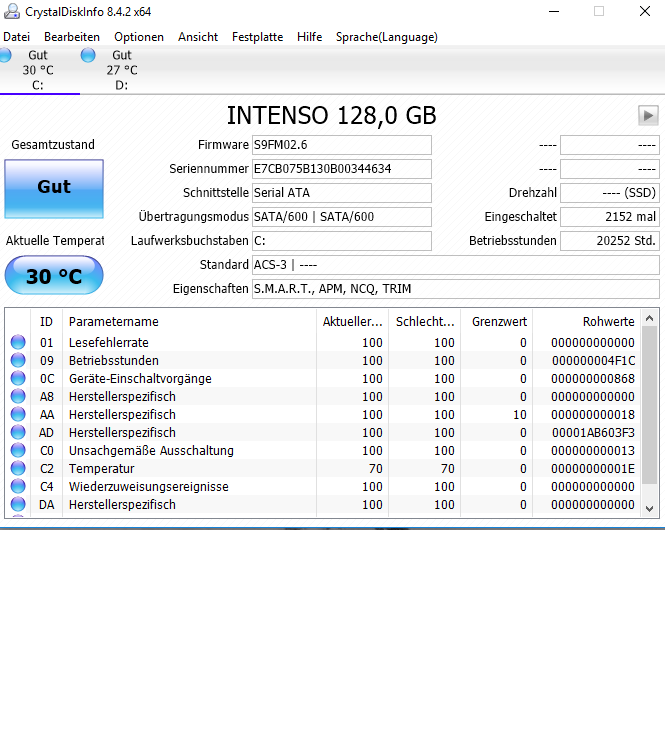The image size is (665, 745).
Task: Select the C: drive tab at 30 °C
Action: [38, 70]
